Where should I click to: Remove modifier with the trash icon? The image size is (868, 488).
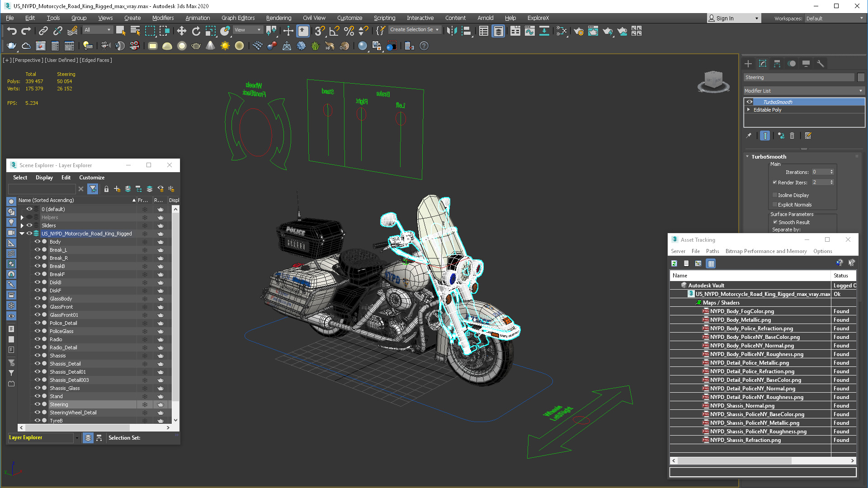(x=792, y=136)
